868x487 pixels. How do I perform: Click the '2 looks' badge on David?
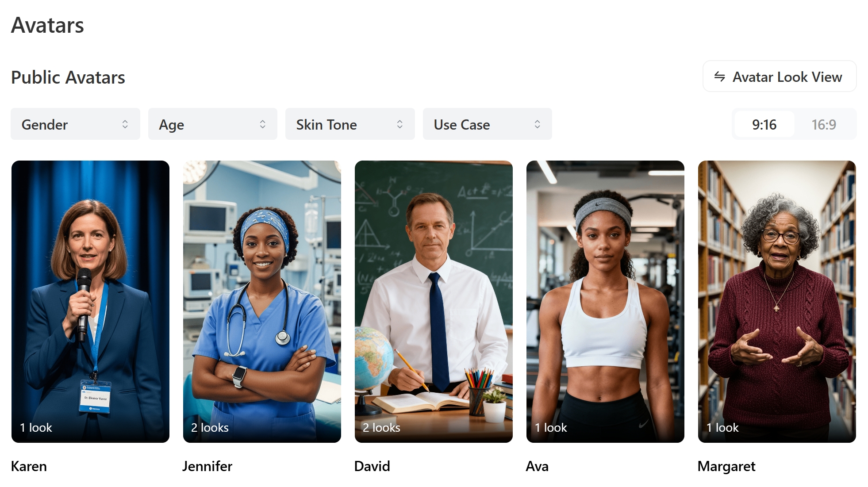[381, 427]
